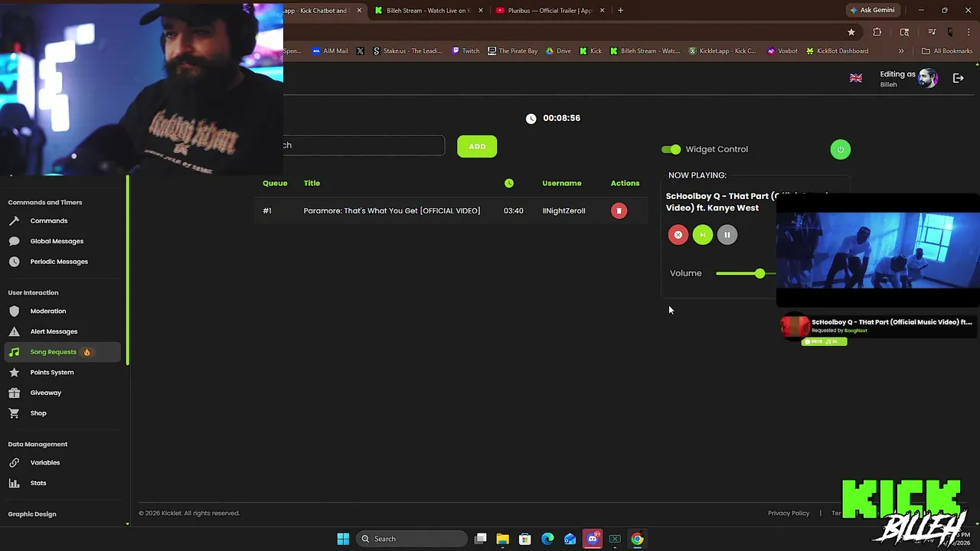
Task: Click username IINightZeroII in queue
Action: click(563, 210)
